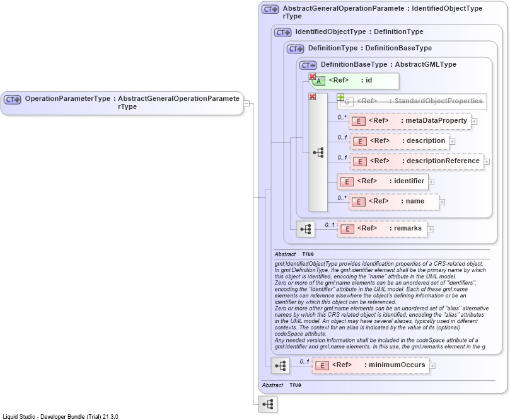Select the DefinitionType : DefinitionBaseType title
Image resolution: width=510 pixels, height=420 pixels.
[370, 48]
